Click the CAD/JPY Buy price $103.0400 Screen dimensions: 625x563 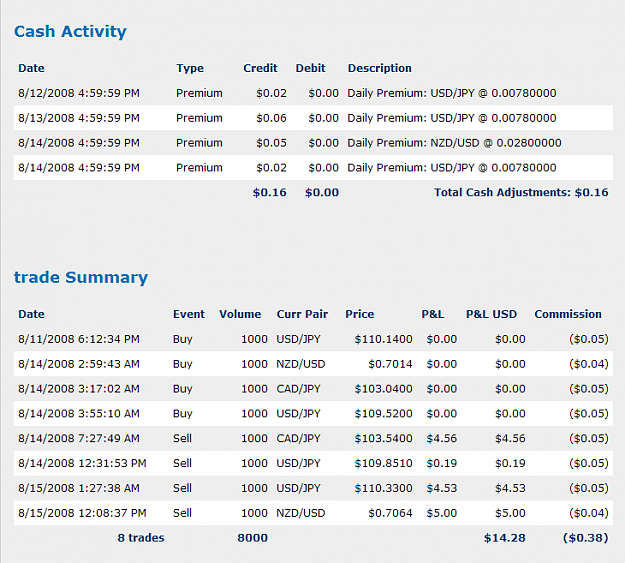point(383,389)
